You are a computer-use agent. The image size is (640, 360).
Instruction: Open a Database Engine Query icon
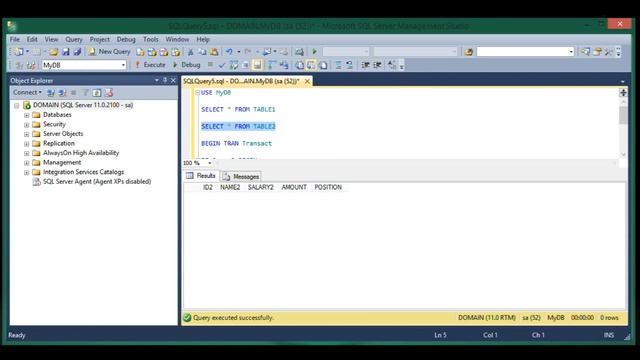click(140, 52)
